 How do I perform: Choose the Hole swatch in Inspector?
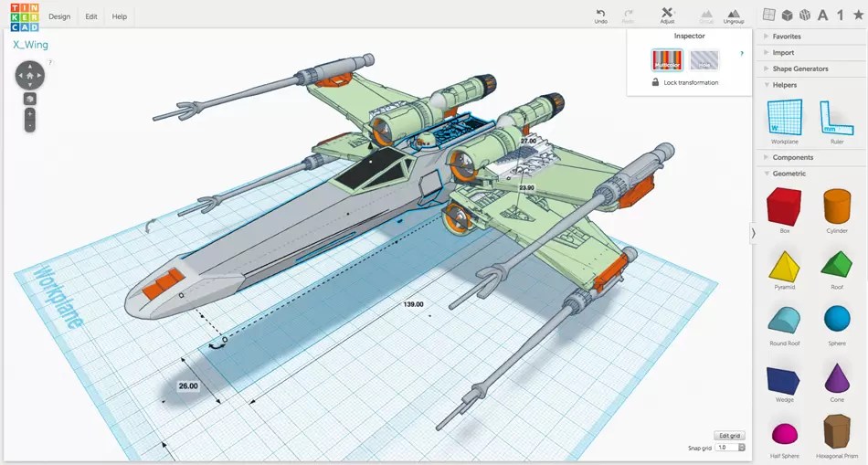[x=704, y=59]
